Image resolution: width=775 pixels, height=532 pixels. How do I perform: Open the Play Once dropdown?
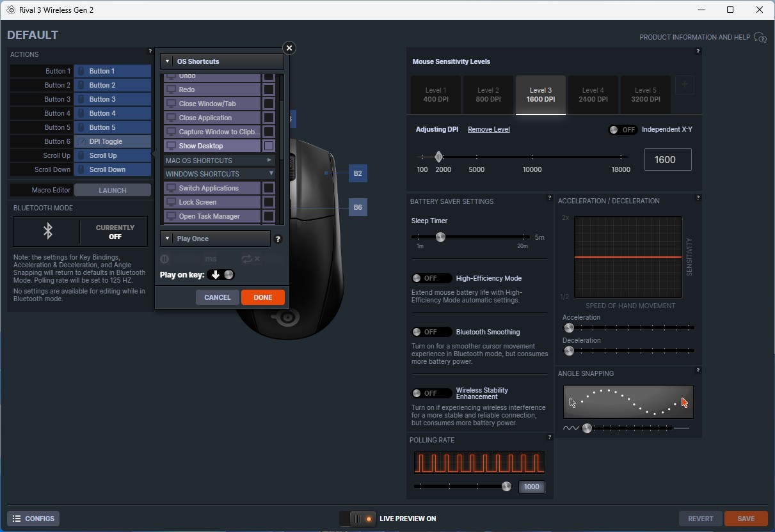(x=215, y=239)
